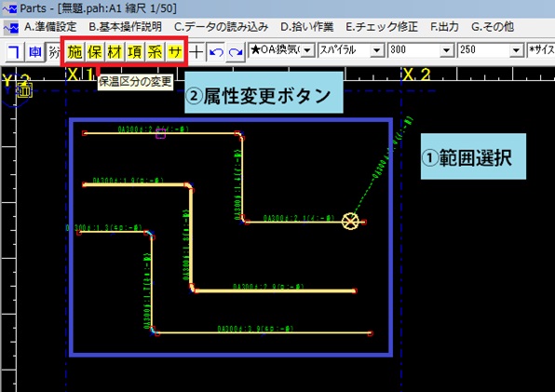Click the yellow circular fan symbol on drawing
Viewport: 555px width, 392px height.
point(350,222)
